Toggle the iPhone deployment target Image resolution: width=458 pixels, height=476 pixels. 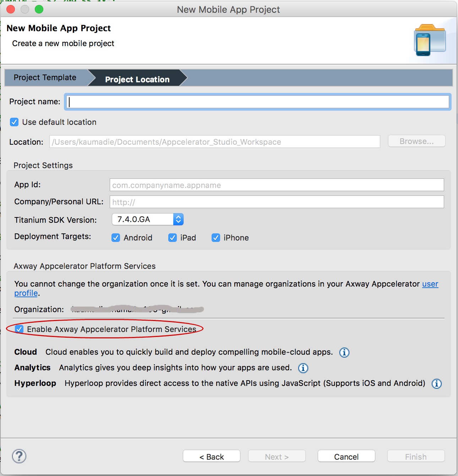(216, 238)
